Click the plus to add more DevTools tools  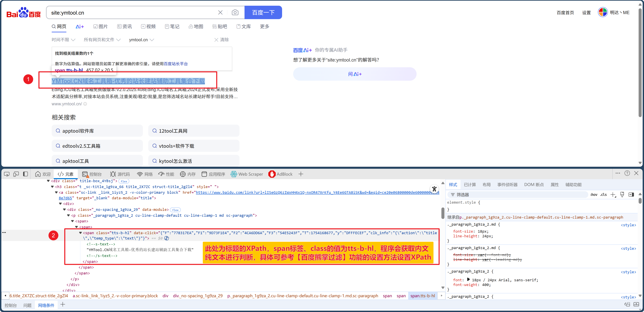coord(301,174)
